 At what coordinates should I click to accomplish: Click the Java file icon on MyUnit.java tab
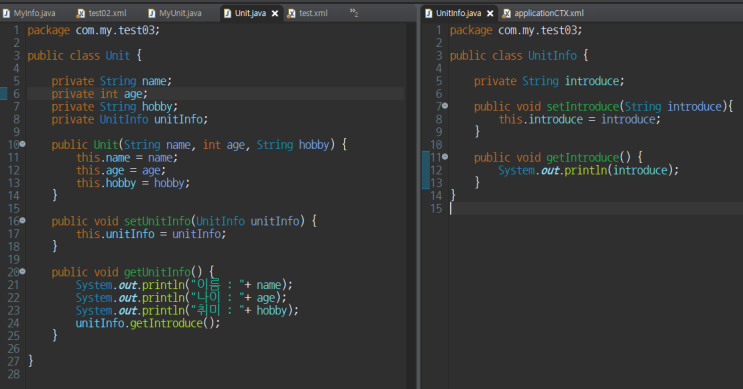pyautogui.click(x=152, y=13)
